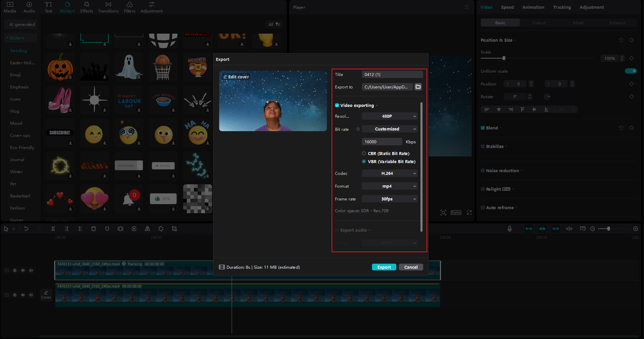
Task: Click the microphone record icon
Action: click(x=510, y=228)
